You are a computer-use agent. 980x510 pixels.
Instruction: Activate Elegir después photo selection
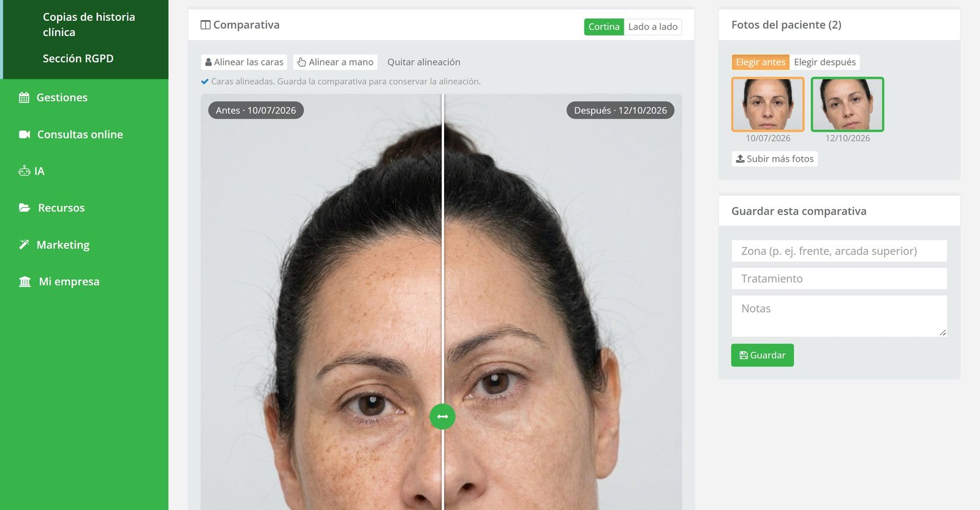(x=825, y=62)
